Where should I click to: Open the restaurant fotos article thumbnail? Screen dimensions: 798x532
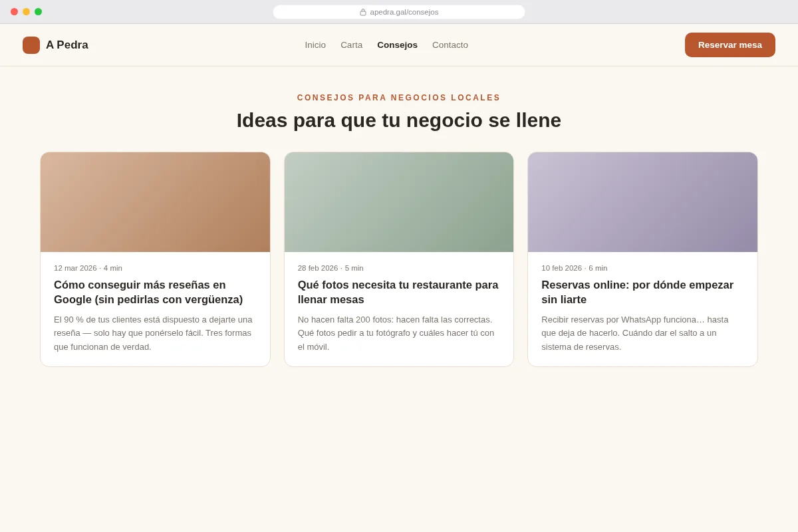point(399,202)
